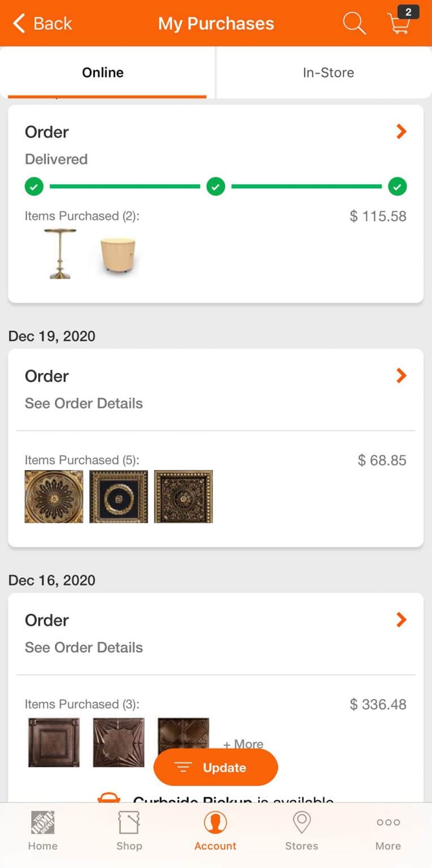This screenshot has width=432, height=868.
Task: Tap See Order Details for $68.85 order
Action: pyautogui.click(x=84, y=403)
